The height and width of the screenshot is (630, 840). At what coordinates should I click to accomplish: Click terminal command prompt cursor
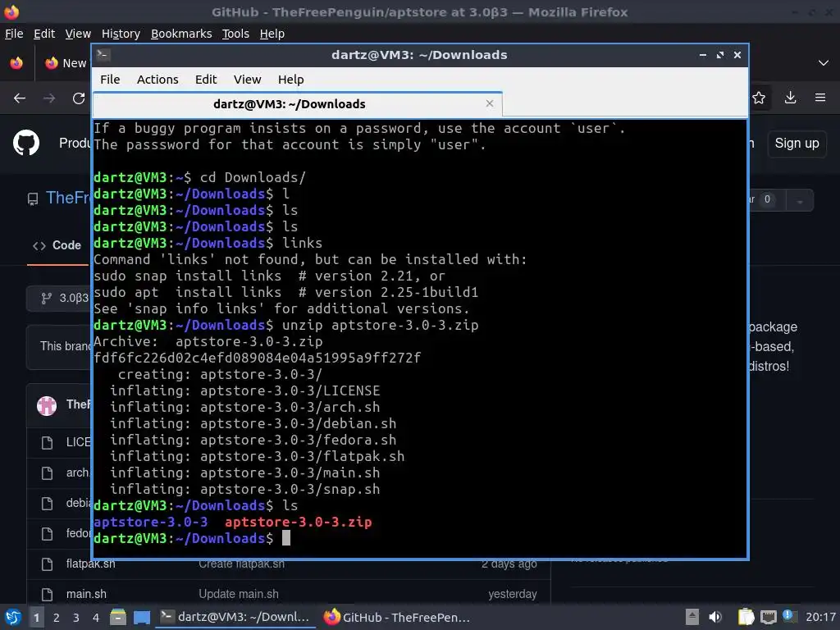tap(286, 538)
